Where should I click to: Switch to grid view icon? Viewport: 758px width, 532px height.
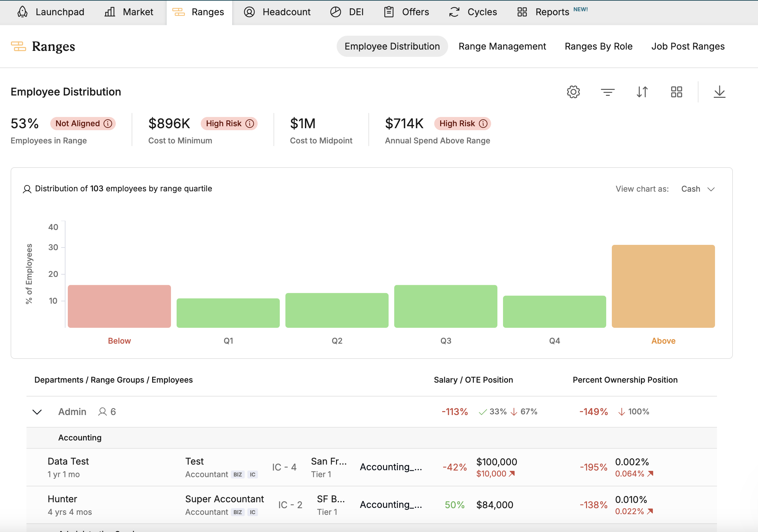click(x=676, y=92)
